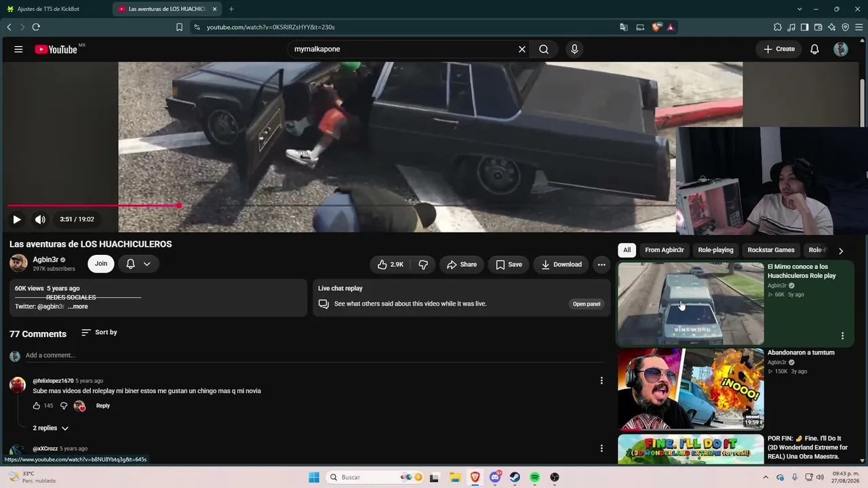Open the tab search dropdown arrow
The width and height of the screenshot is (868, 488).
pyautogui.click(x=800, y=9)
